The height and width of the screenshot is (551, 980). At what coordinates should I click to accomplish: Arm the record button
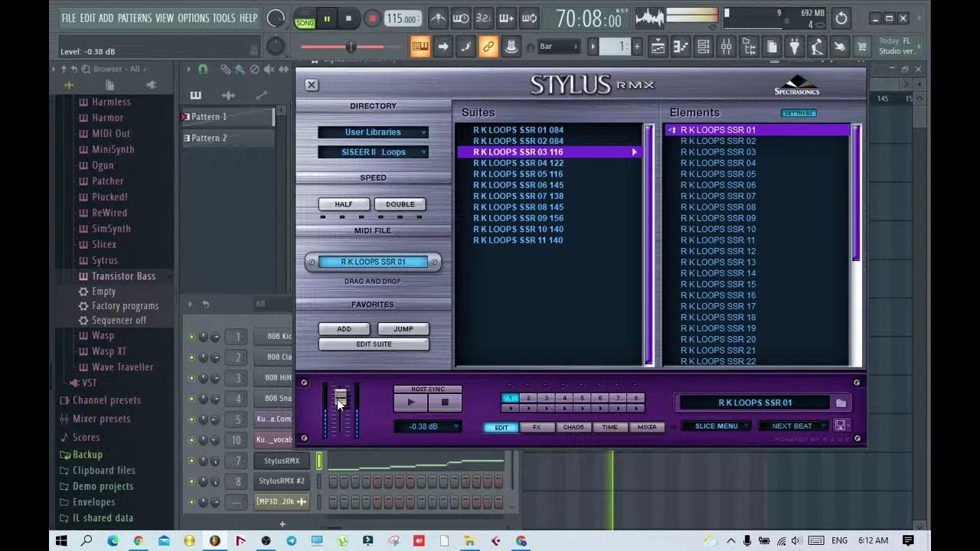372,19
